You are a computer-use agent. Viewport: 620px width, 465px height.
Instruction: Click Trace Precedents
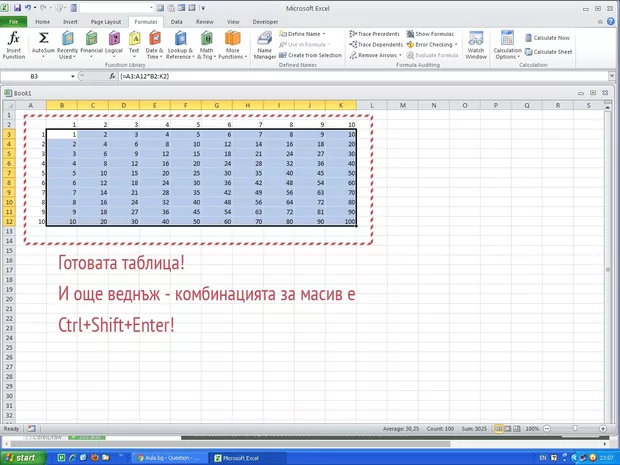pyautogui.click(x=374, y=34)
